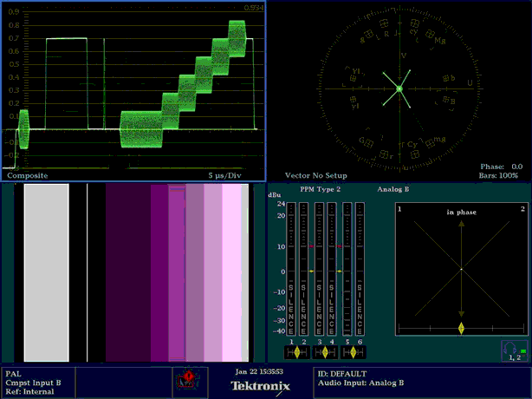Click audio level bar for channel 1
The image size is (532, 399).
[x=291, y=269]
